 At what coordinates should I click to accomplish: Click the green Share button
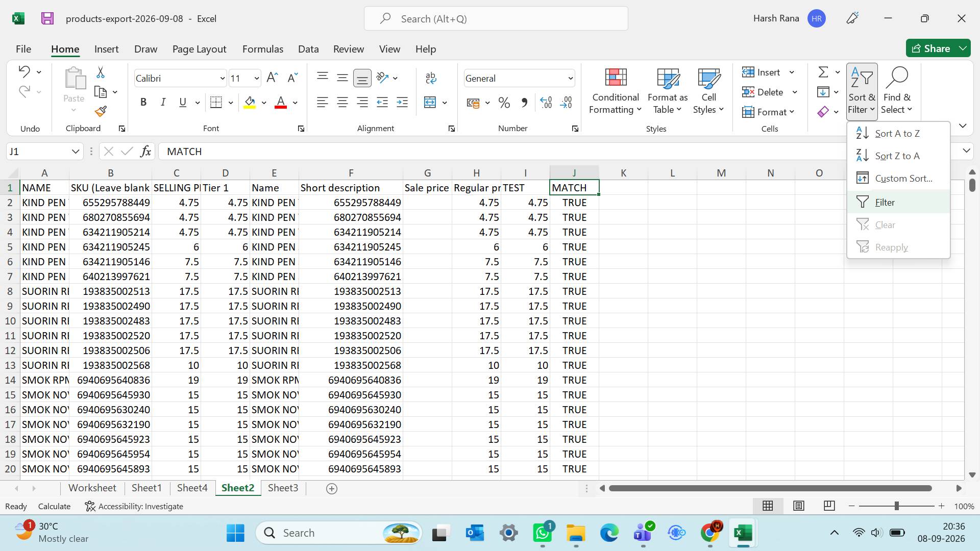click(931, 48)
